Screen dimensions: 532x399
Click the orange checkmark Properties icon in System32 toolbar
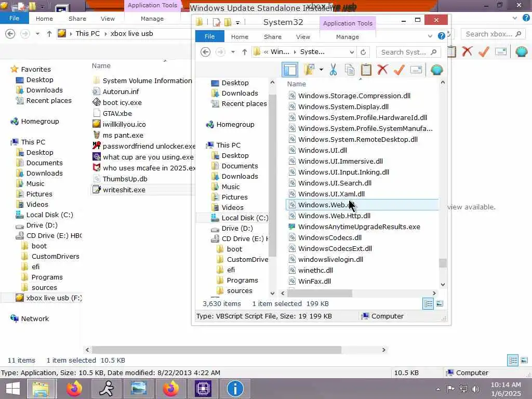(x=399, y=70)
